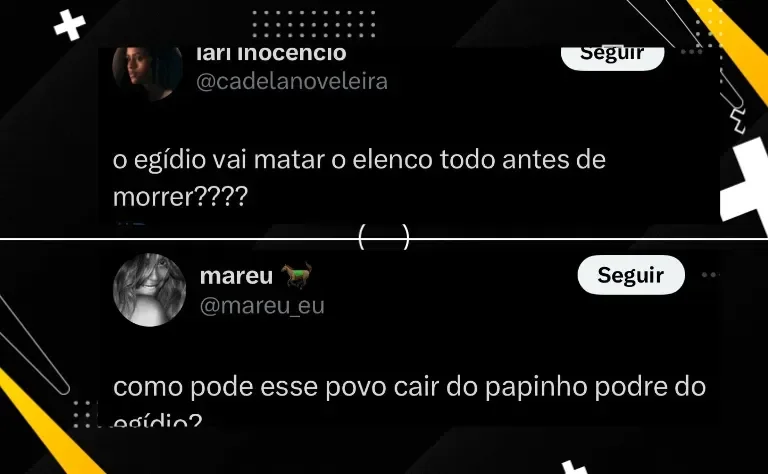Open the @mareu_eu handle

[x=262, y=306]
